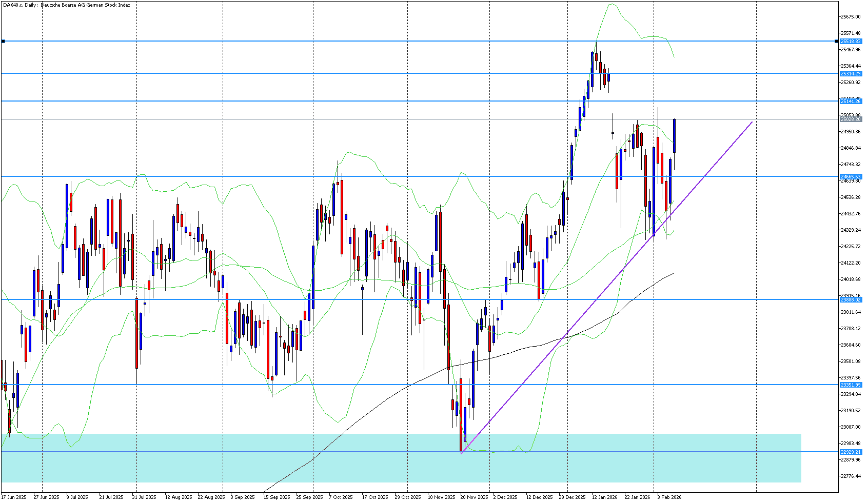Click the 15 Sep 2025 date label
This screenshot has width=868, height=503.
(277, 497)
